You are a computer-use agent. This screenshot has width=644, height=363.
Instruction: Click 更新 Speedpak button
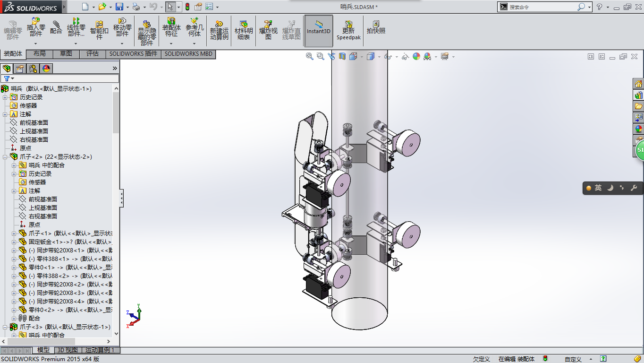point(348,30)
